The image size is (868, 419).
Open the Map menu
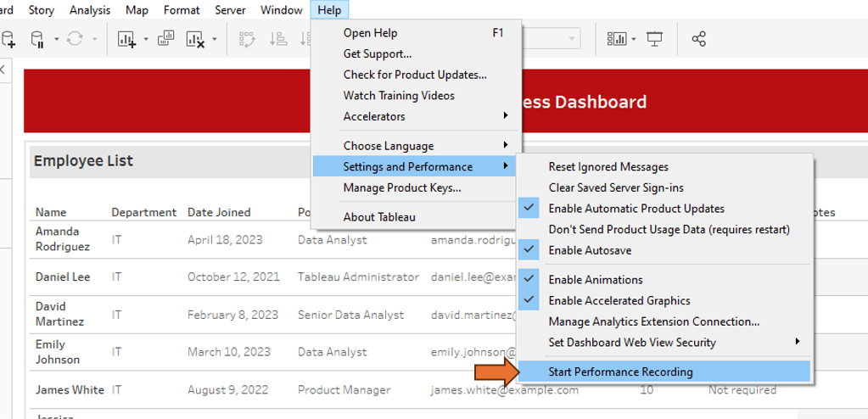137,10
